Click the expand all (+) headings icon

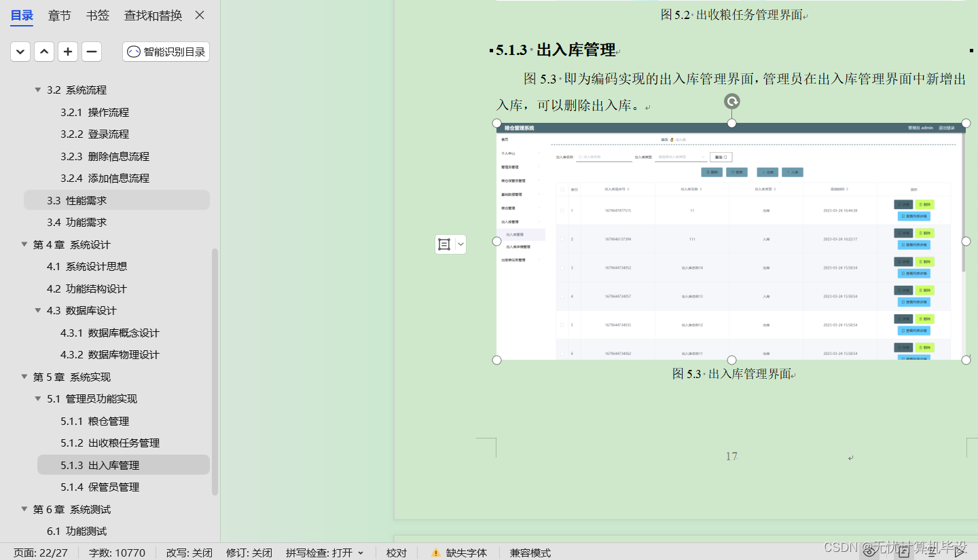pos(67,52)
